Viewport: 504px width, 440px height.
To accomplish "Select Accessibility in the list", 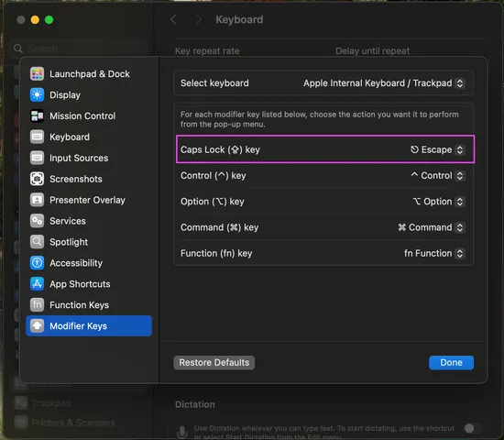I will [89, 263].
